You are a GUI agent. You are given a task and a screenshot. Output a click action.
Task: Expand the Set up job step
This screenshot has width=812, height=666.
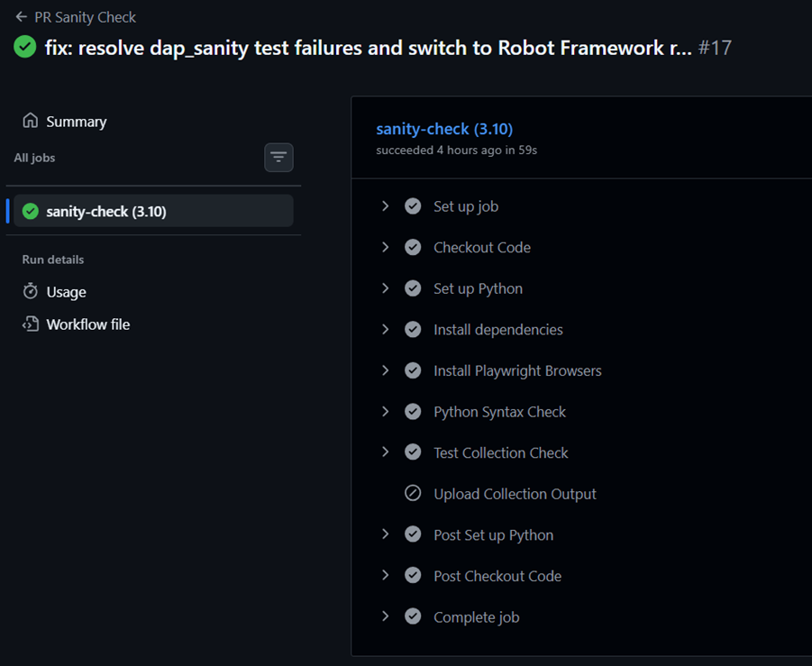coord(386,206)
